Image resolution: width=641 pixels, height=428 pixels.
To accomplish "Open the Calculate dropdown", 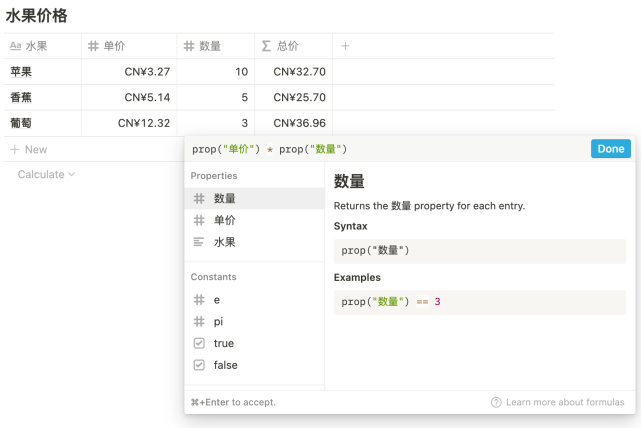I will pyautogui.click(x=46, y=174).
